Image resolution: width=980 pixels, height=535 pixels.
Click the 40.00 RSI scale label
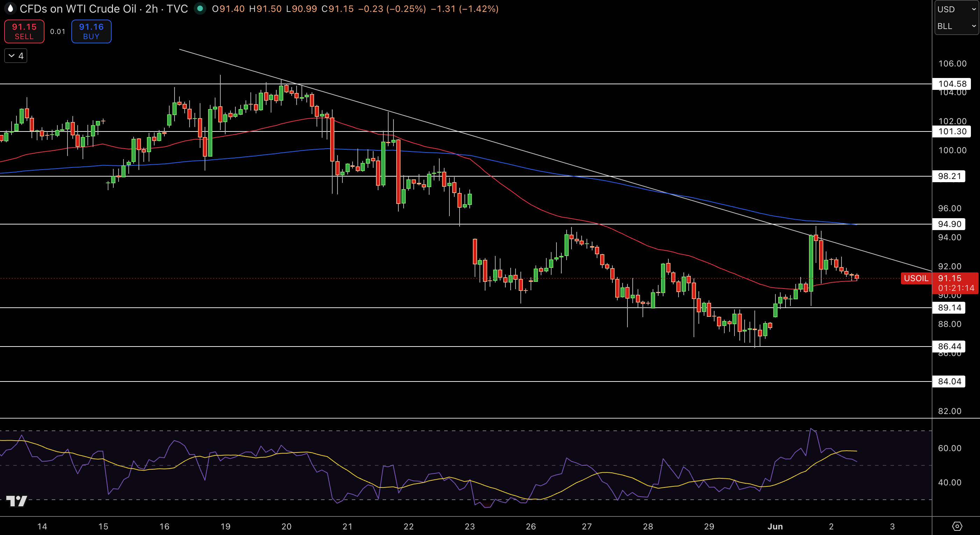[x=950, y=483]
